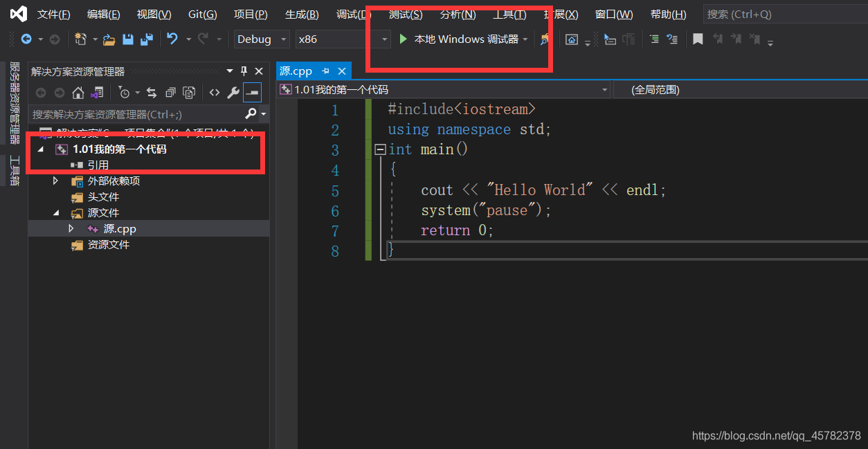This screenshot has height=449, width=868.
Task: Click the comment selected lines icon
Action: pos(654,39)
